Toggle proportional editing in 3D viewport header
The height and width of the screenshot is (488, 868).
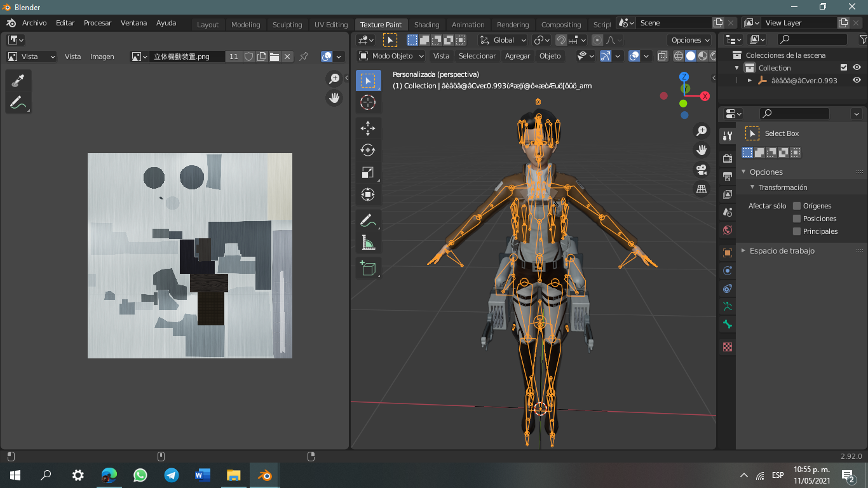597,40
